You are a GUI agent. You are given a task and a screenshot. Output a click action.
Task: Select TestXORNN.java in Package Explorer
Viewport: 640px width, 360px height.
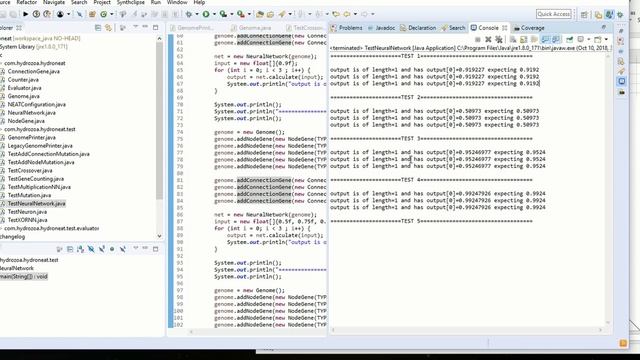27,220
